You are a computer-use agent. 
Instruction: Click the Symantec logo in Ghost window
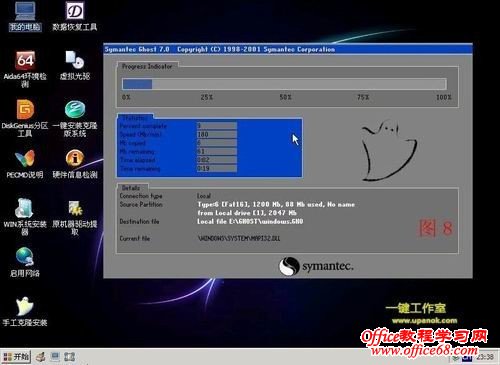(x=316, y=266)
